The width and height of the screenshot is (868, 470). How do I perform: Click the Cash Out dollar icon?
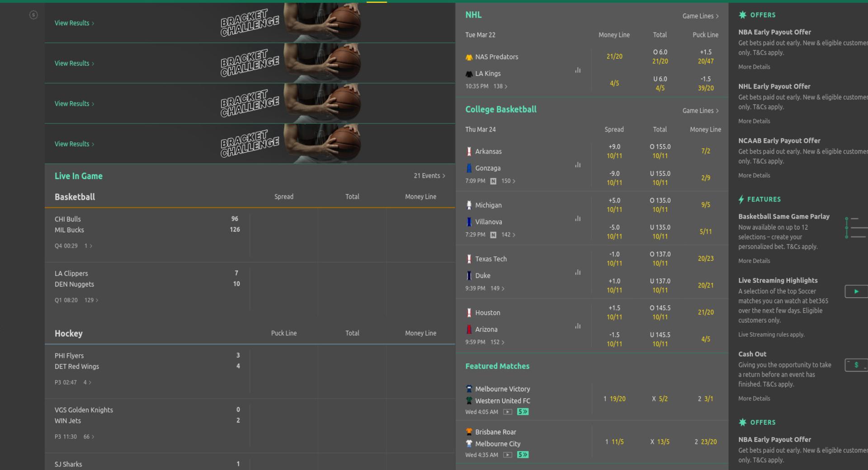[x=856, y=365]
